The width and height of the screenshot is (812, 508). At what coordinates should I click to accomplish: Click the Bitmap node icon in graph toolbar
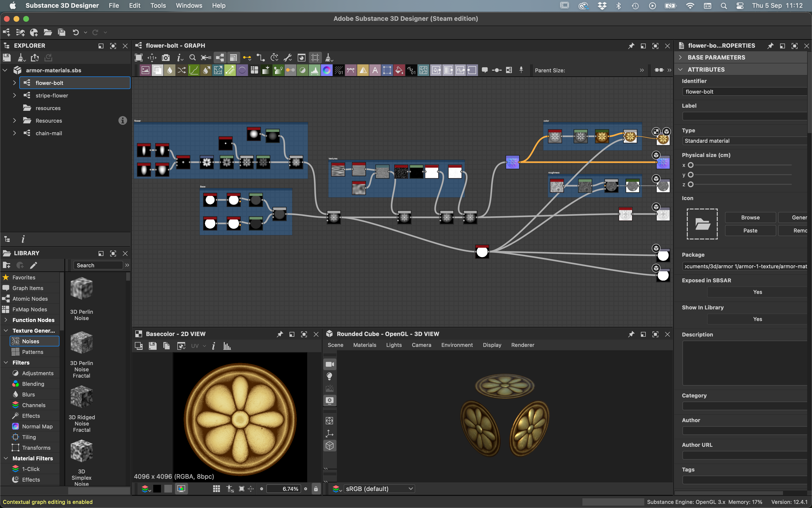tap(145, 70)
